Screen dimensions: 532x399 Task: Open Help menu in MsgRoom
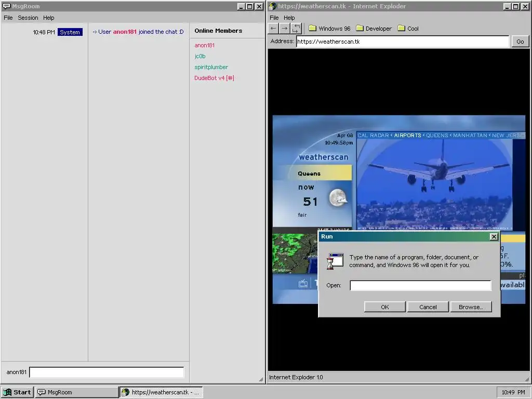pos(48,18)
